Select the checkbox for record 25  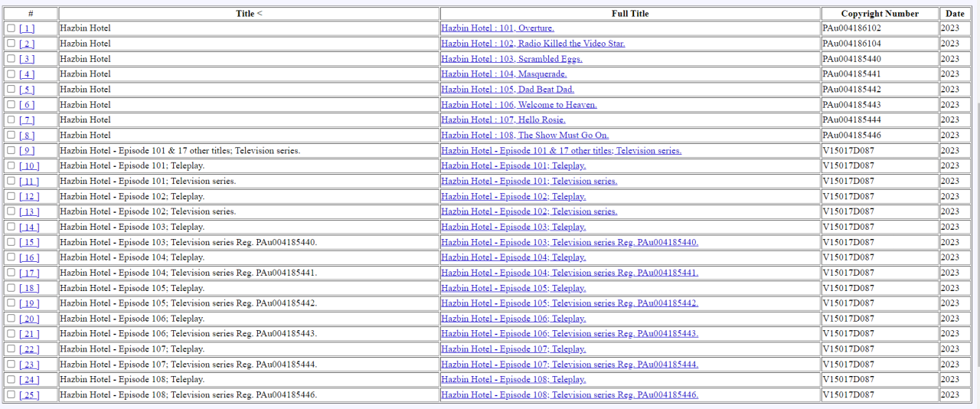point(11,395)
